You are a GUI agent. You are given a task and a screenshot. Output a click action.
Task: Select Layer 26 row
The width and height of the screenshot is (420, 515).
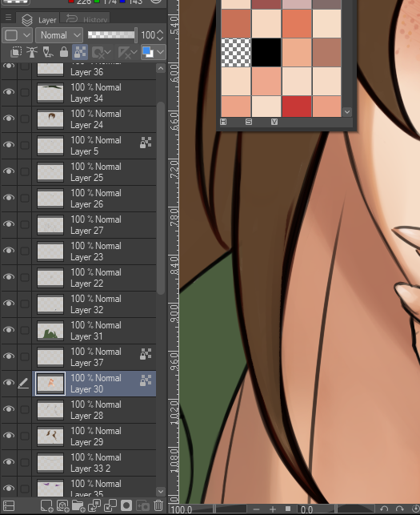click(94, 199)
